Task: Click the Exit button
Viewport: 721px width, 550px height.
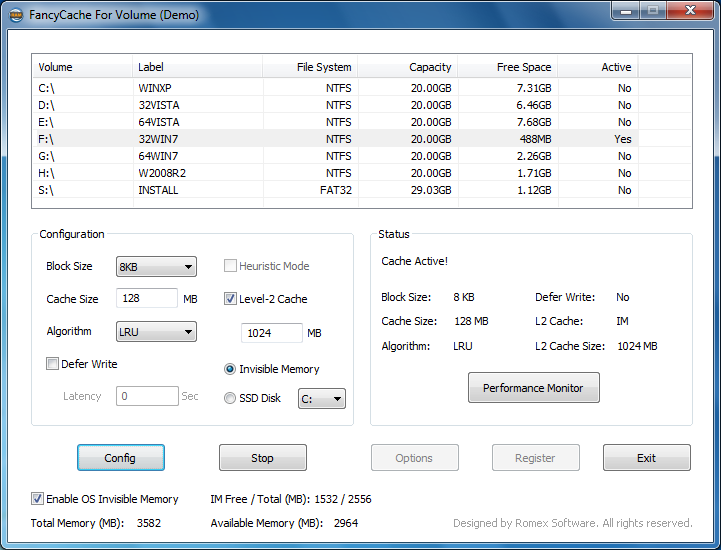Action: (646, 458)
